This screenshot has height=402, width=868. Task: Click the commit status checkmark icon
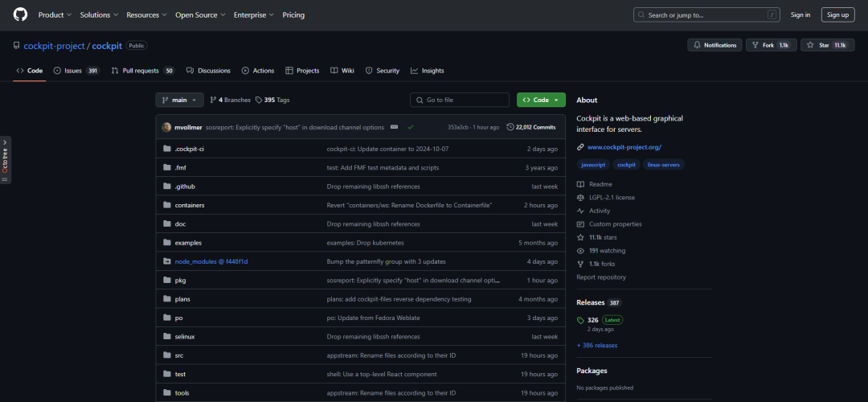coord(410,127)
